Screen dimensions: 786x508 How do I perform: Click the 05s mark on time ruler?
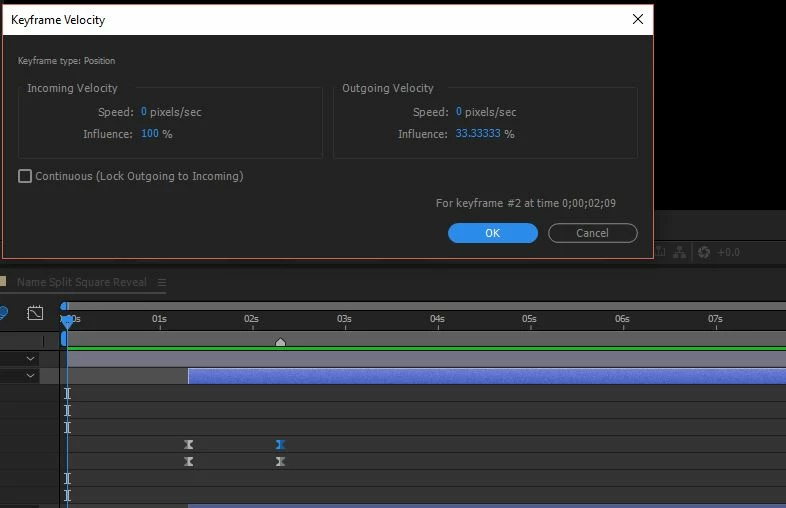529,319
